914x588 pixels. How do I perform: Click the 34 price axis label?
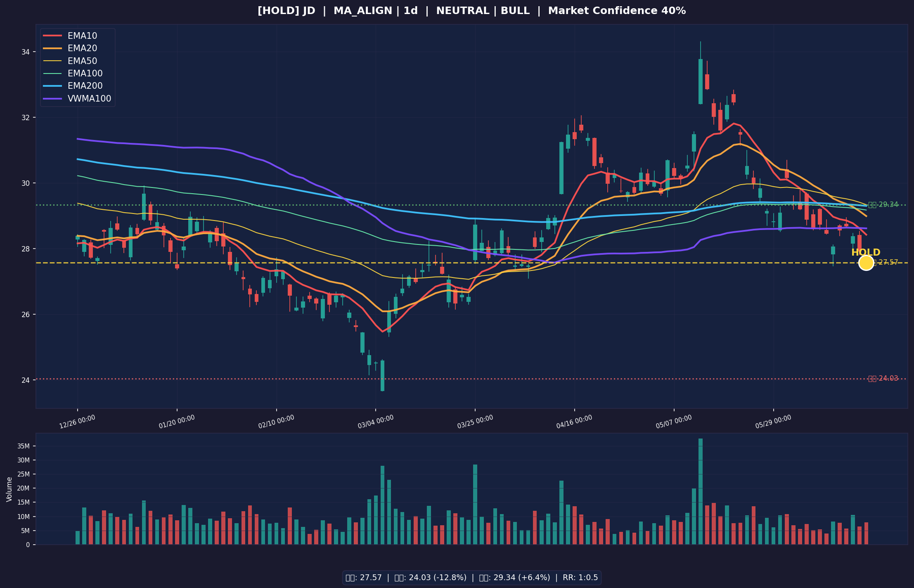(26, 52)
